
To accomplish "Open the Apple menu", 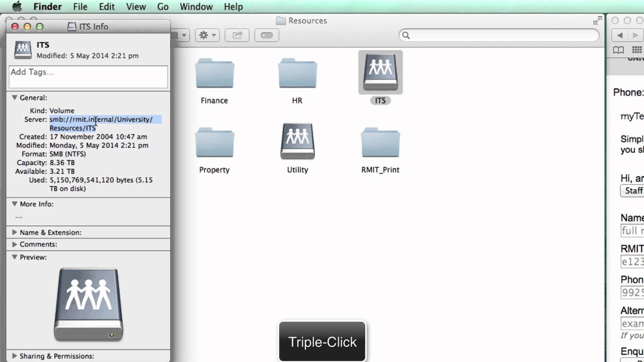I will point(17,7).
